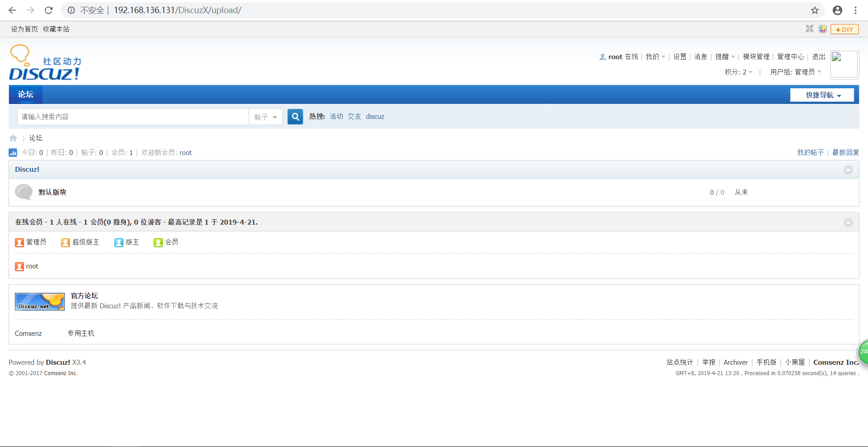Expand the 提醒 dropdown
The height and width of the screenshot is (447, 868).
coord(725,56)
